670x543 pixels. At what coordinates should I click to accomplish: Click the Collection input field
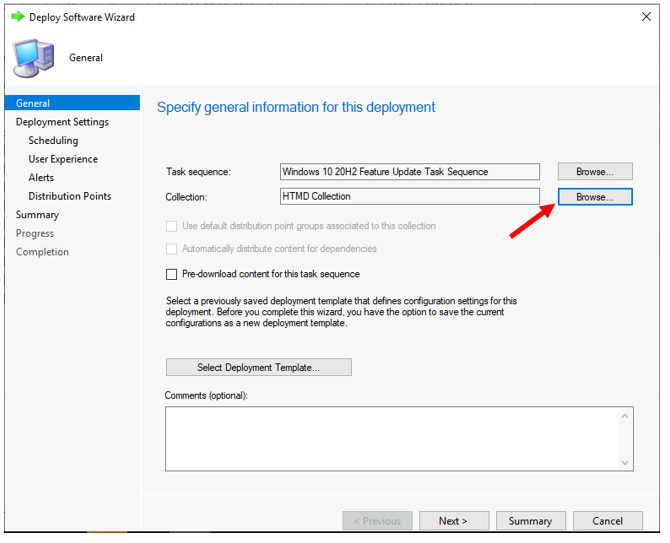410,197
